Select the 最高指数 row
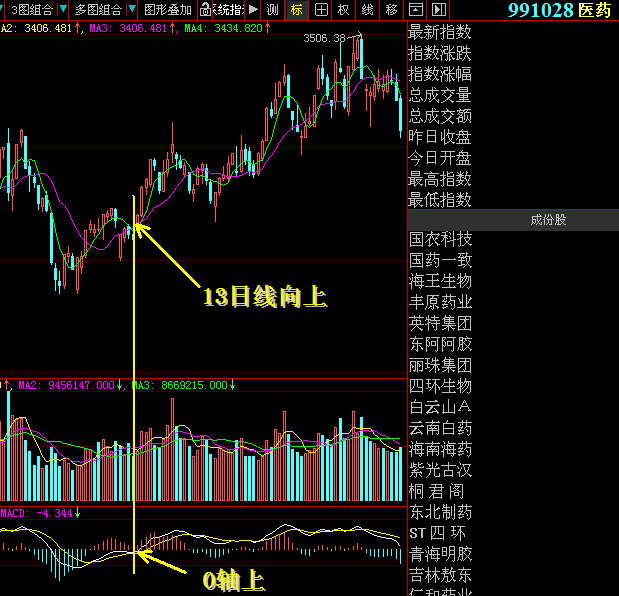This screenshot has height=596, width=619. (440, 179)
